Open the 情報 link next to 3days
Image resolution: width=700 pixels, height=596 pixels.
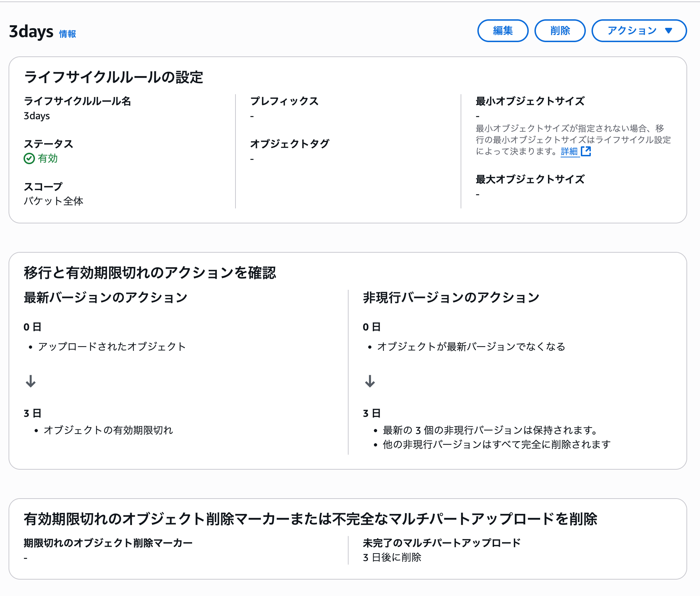(x=67, y=34)
